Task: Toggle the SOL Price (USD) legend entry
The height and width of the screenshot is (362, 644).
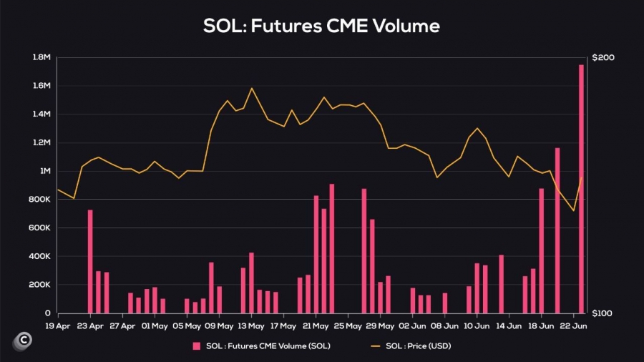Action: point(411,346)
